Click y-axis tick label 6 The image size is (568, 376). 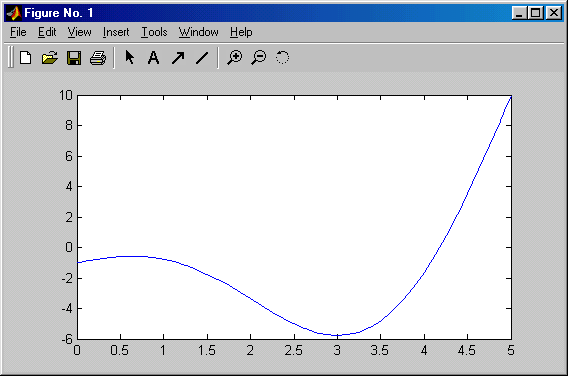coord(69,156)
